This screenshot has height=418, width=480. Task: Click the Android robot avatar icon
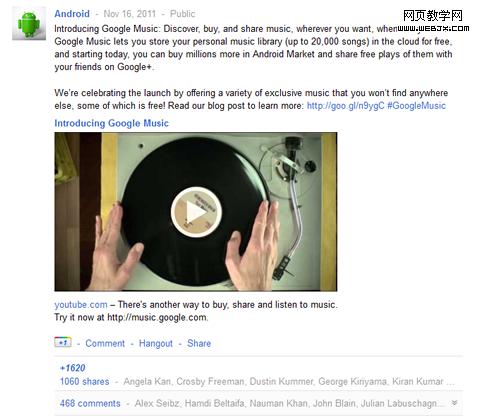point(29,23)
